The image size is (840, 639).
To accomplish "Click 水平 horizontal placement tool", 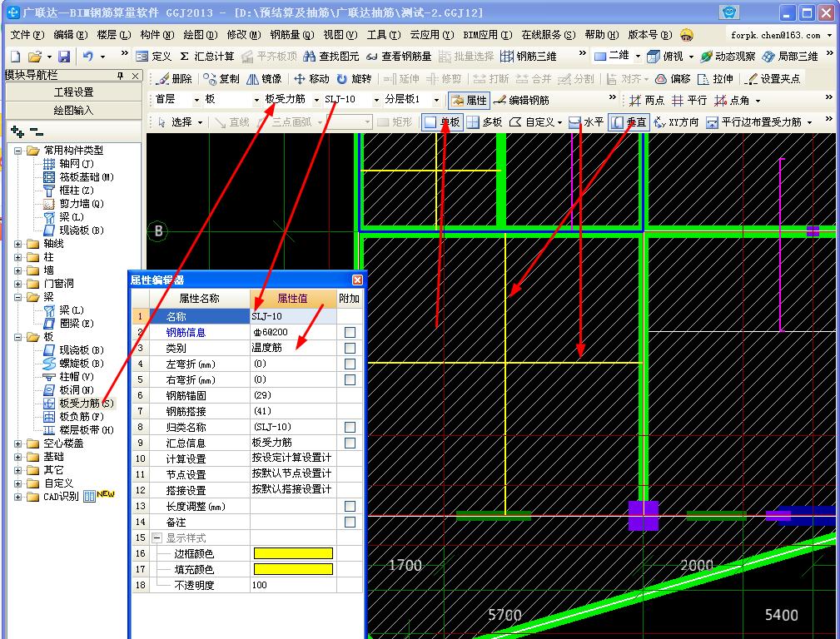I will click(x=586, y=122).
